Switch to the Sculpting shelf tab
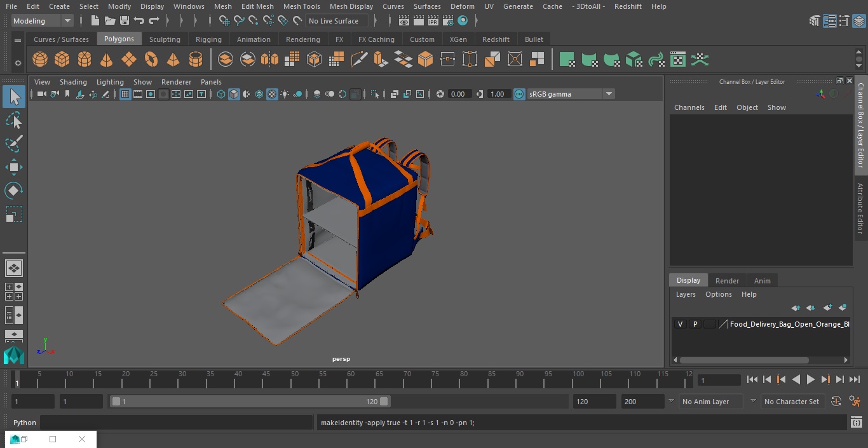 tap(165, 39)
